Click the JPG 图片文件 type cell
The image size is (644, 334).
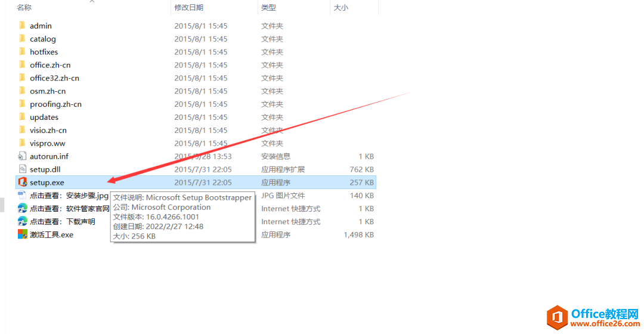coord(283,196)
